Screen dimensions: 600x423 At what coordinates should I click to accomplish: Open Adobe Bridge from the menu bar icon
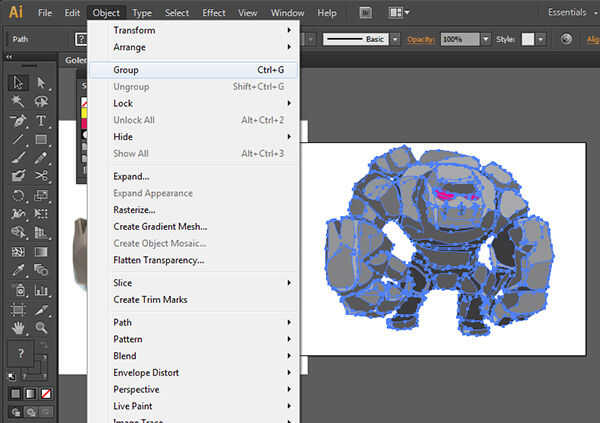point(365,13)
